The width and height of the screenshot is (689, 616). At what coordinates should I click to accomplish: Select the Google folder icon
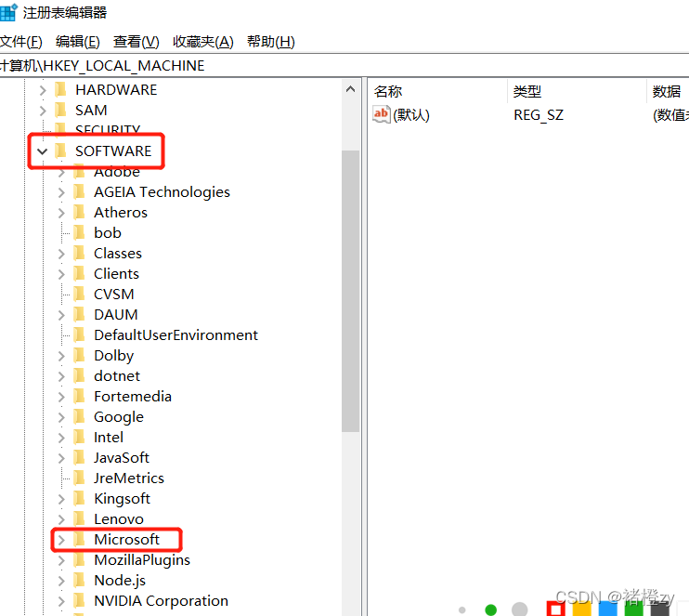click(79, 417)
